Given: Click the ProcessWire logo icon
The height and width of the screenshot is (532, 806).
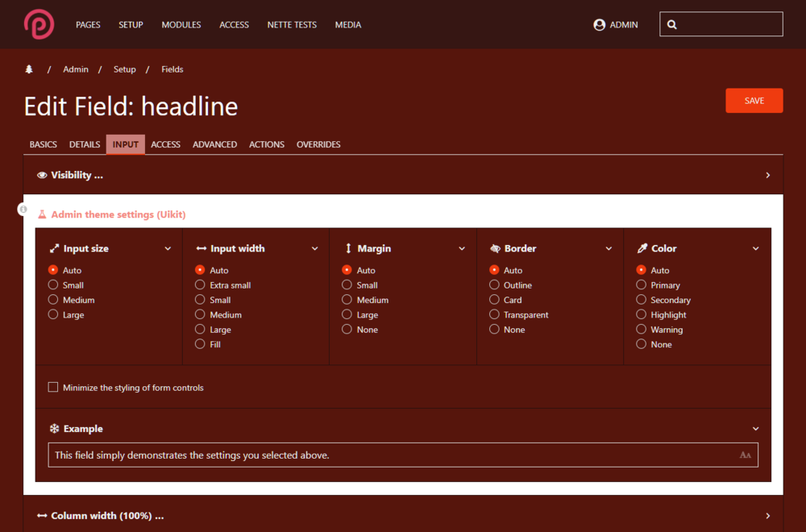Looking at the screenshot, I should coord(39,24).
